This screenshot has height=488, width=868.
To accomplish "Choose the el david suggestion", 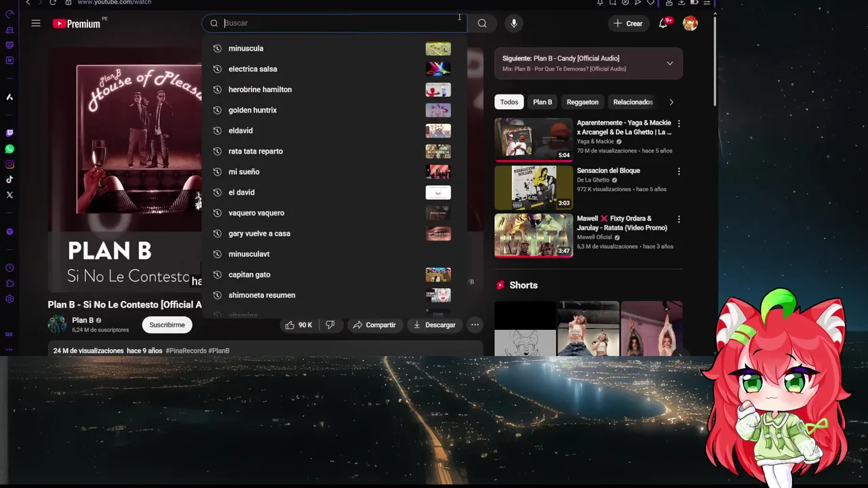I will pyautogui.click(x=334, y=192).
